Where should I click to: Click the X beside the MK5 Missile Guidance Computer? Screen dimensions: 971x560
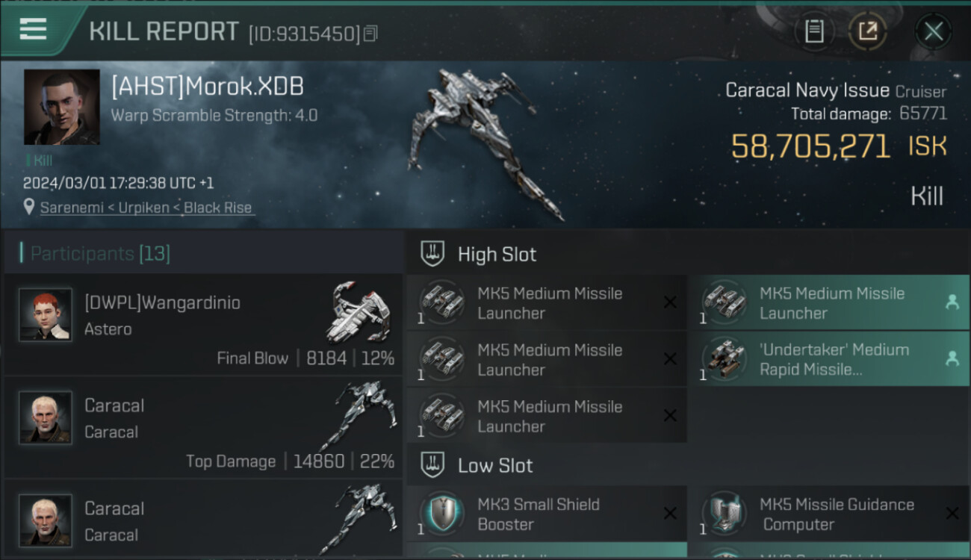point(952,514)
